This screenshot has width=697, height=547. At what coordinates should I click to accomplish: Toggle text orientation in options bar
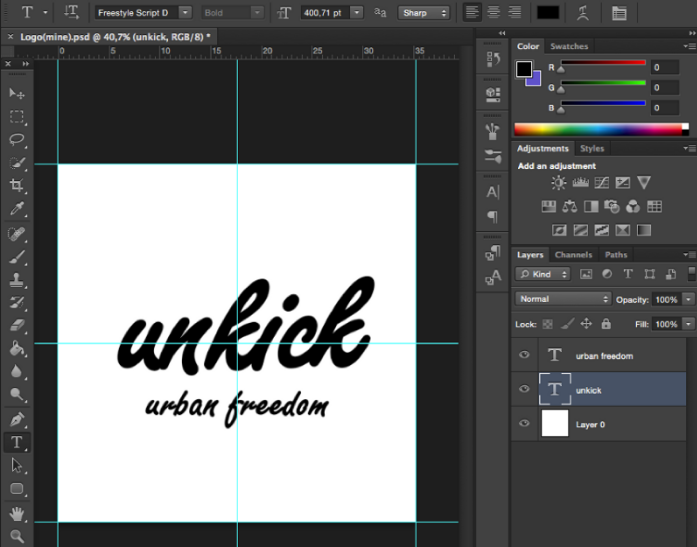coord(71,12)
